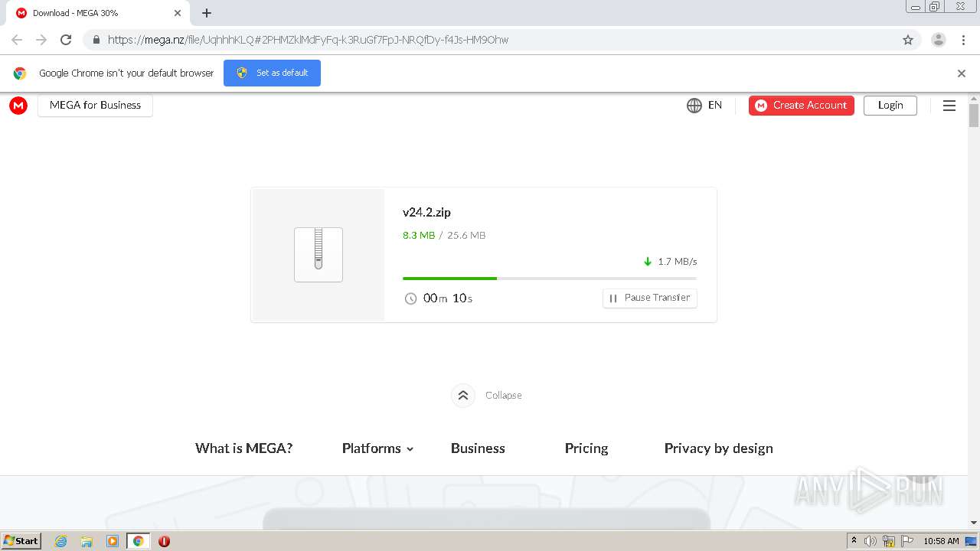Set Chrome as default browser
Viewport: 980px width, 551px height.
pos(272,73)
